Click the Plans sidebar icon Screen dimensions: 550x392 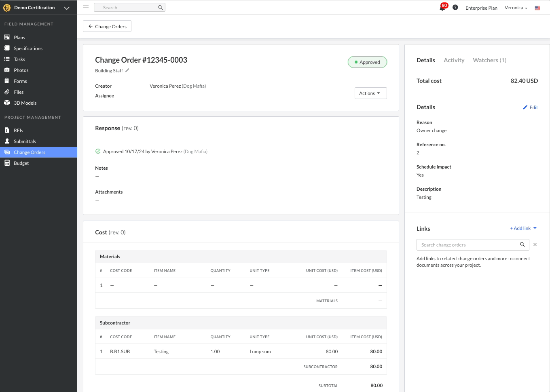coord(7,37)
